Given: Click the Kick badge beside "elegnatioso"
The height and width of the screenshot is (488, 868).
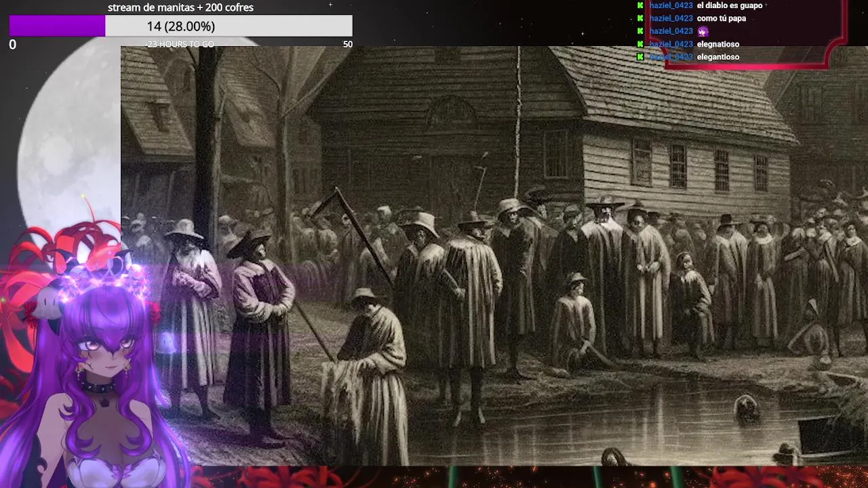Looking at the screenshot, I should (640, 44).
